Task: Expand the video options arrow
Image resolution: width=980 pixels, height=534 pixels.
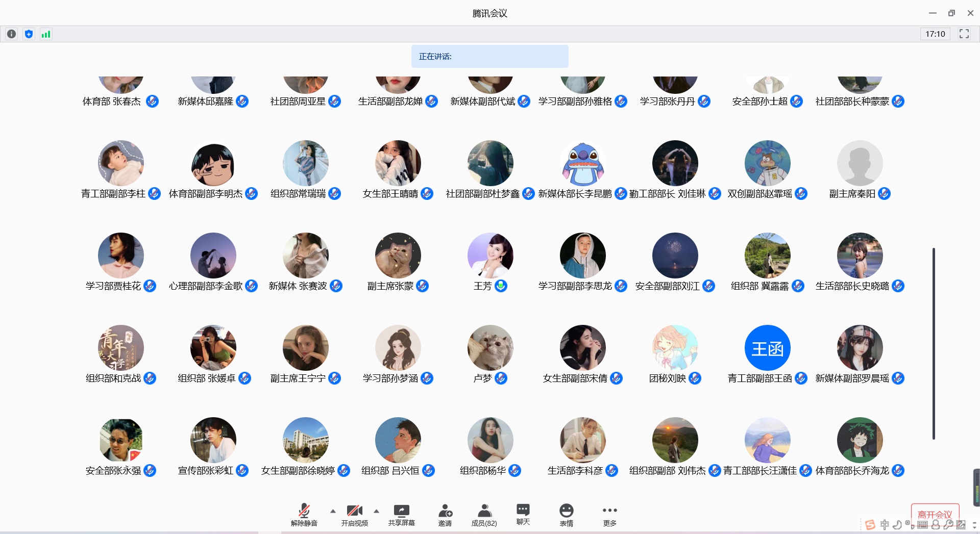Action: (x=376, y=511)
